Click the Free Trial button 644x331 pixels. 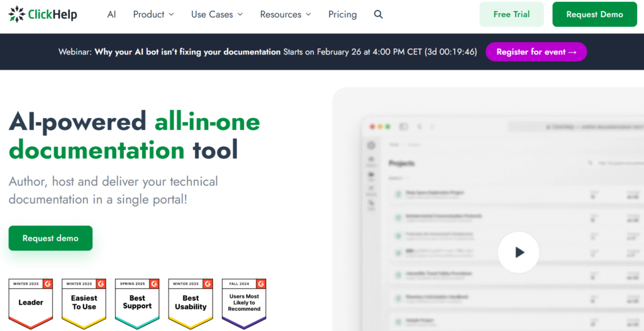[x=511, y=14]
